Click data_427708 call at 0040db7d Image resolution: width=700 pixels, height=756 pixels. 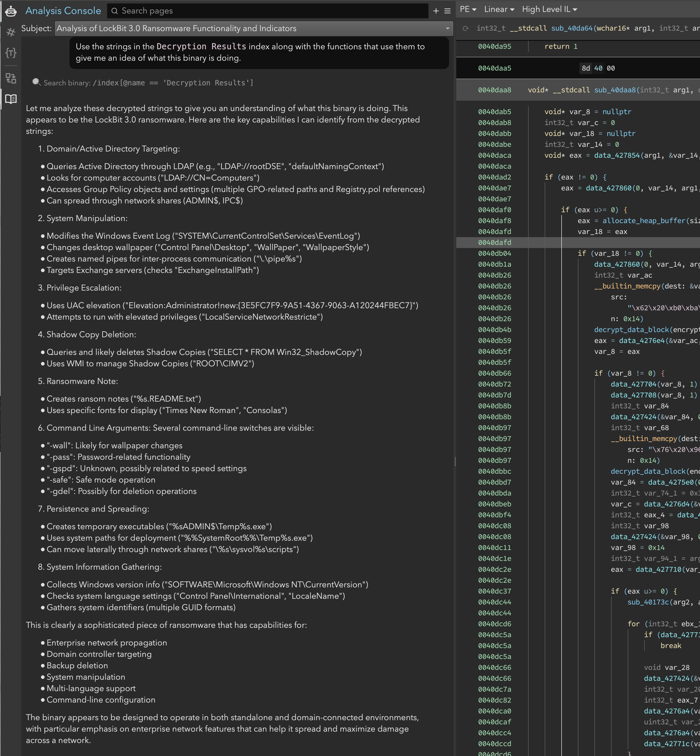tap(633, 395)
